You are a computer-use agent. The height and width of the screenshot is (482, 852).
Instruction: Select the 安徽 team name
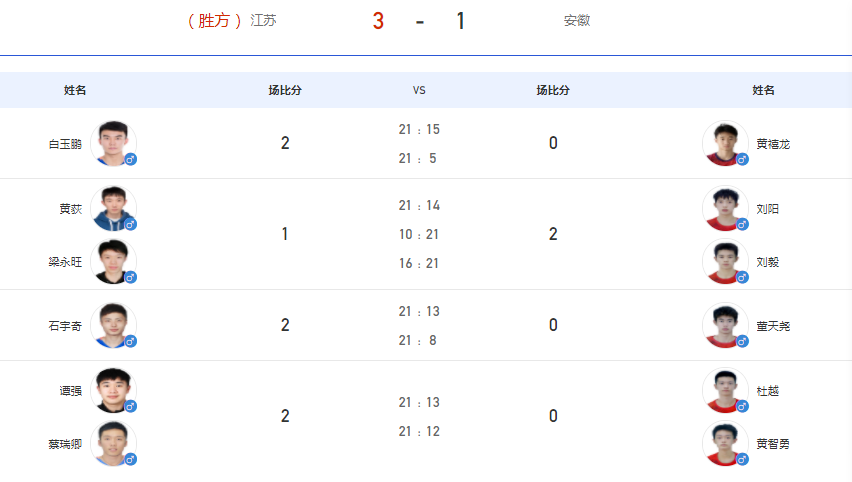(x=577, y=21)
